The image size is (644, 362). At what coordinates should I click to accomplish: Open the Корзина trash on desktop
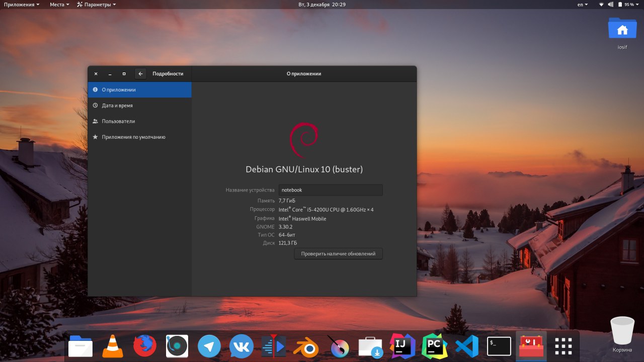point(622,334)
